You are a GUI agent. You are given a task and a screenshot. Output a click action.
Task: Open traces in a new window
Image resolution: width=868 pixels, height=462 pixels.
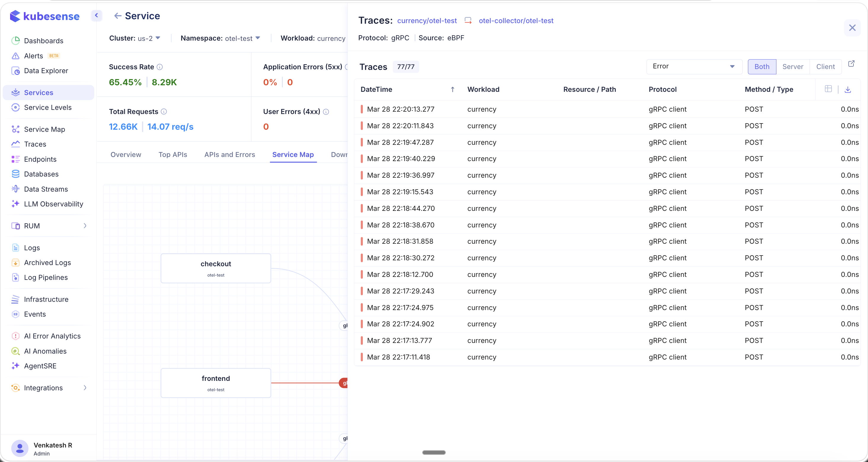pyautogui.click(x=852, y=63)
